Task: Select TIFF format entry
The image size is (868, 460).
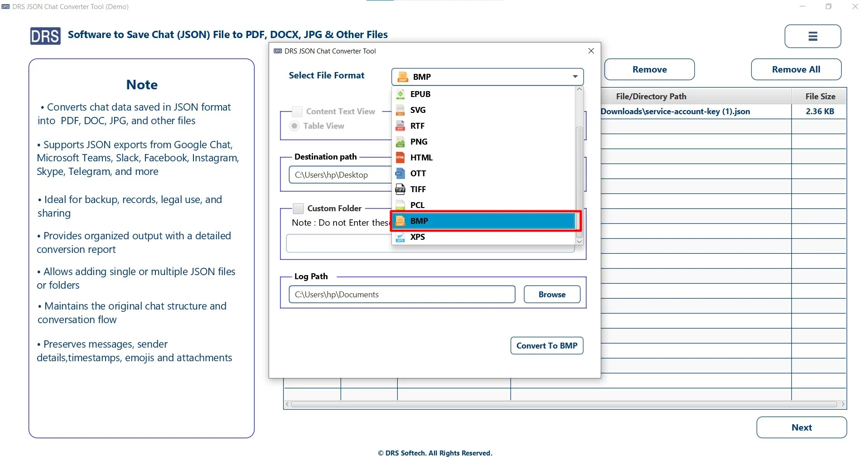Action: click(483, 189)
